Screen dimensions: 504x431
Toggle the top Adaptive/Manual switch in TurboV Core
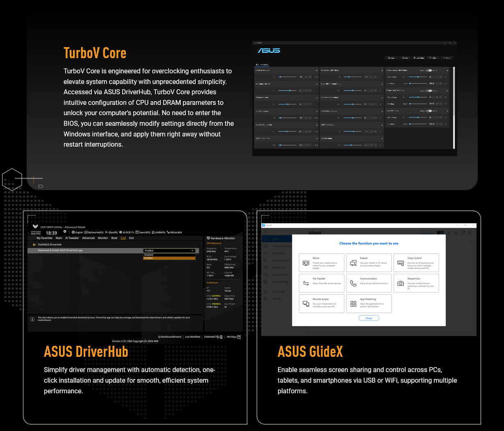(429, 70)
